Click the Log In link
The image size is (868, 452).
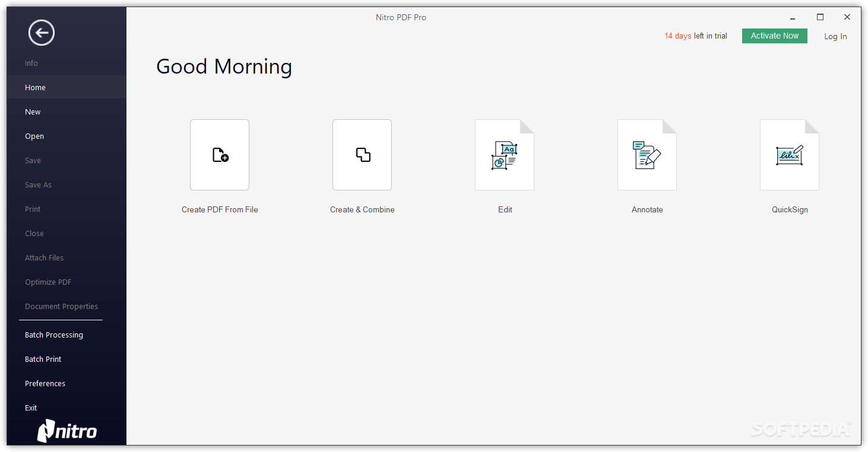pos(835,36)
